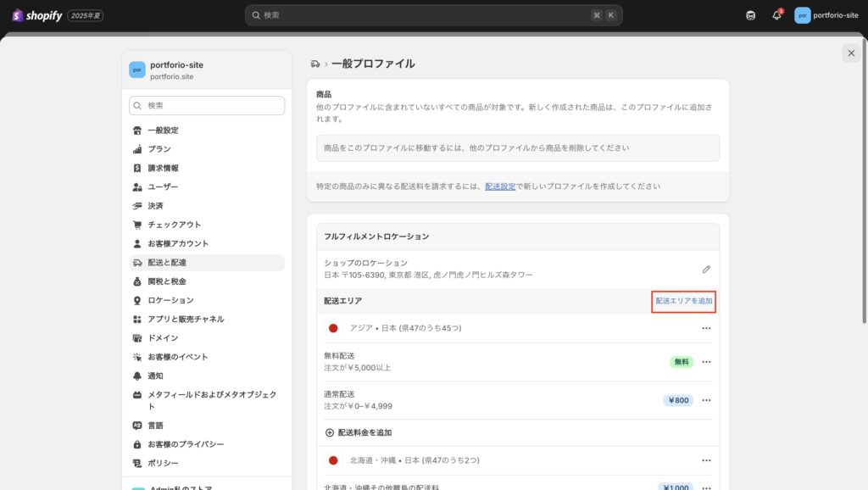Click the portforio-site store avatar in sidebar

pos(137,70)
